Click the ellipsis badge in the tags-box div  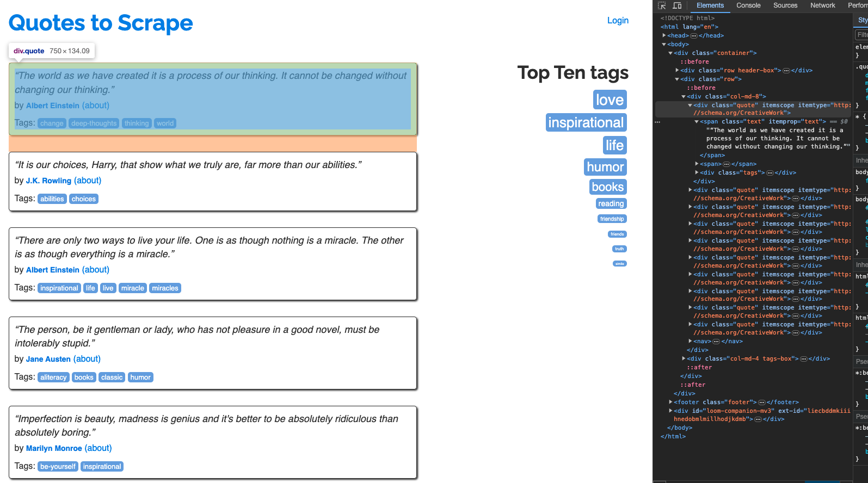click(x=804, y=359)
